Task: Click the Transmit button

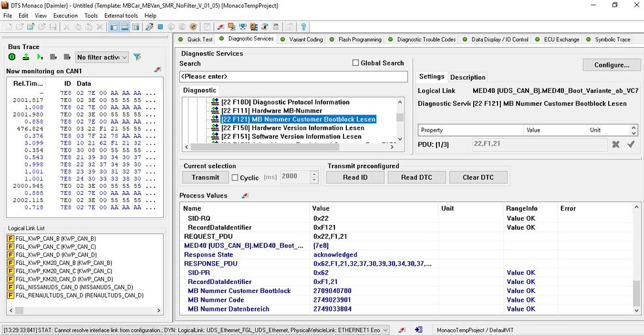Action: 206,177
